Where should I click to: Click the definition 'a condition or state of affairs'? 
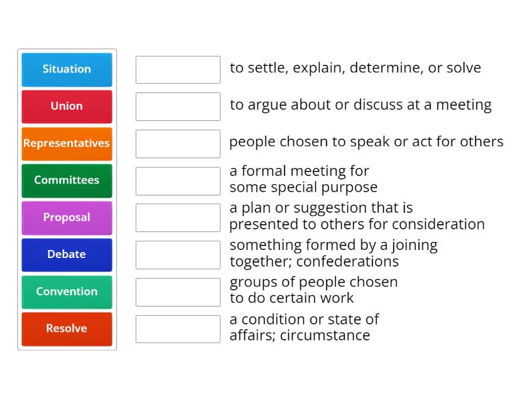(304, 327)
